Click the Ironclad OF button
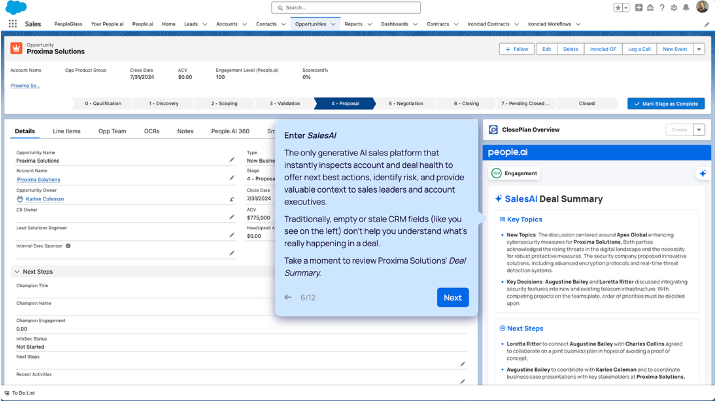This screenshot has width=716, height=402. pos(603,49)
